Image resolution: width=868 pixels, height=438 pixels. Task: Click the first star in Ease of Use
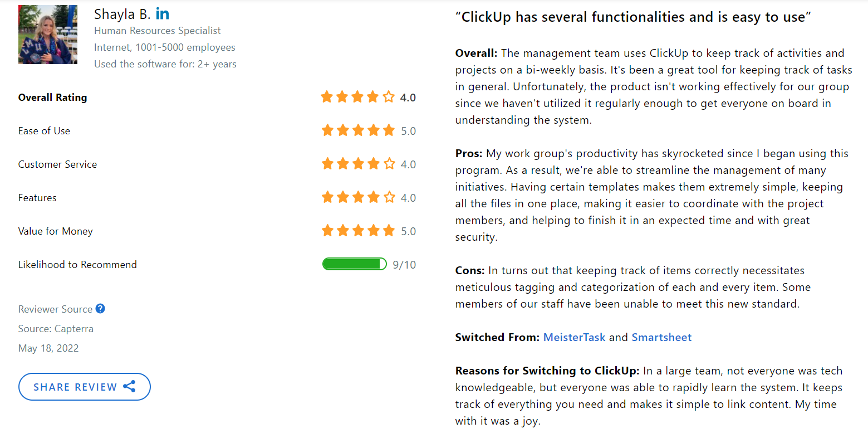[x=327, y=130]
